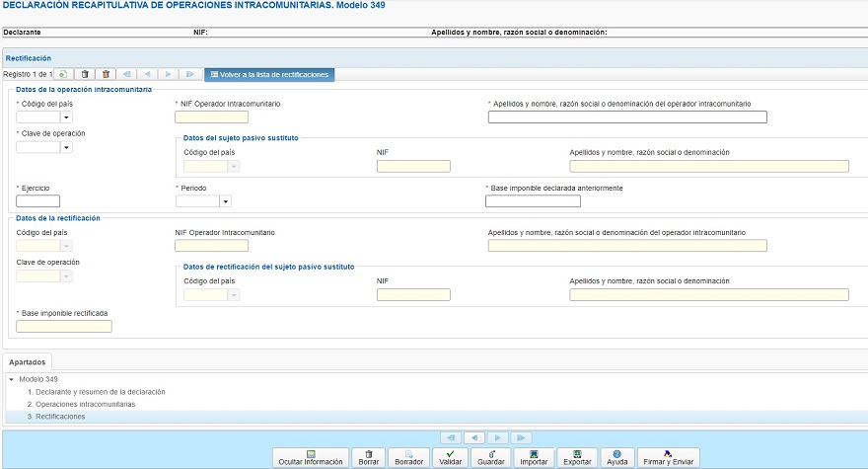The width and height of the screenshot is (868, 469).
Task: Open Código del país dropdown in sujeto pasivo sustituto
Action: [x=234, y=166]
